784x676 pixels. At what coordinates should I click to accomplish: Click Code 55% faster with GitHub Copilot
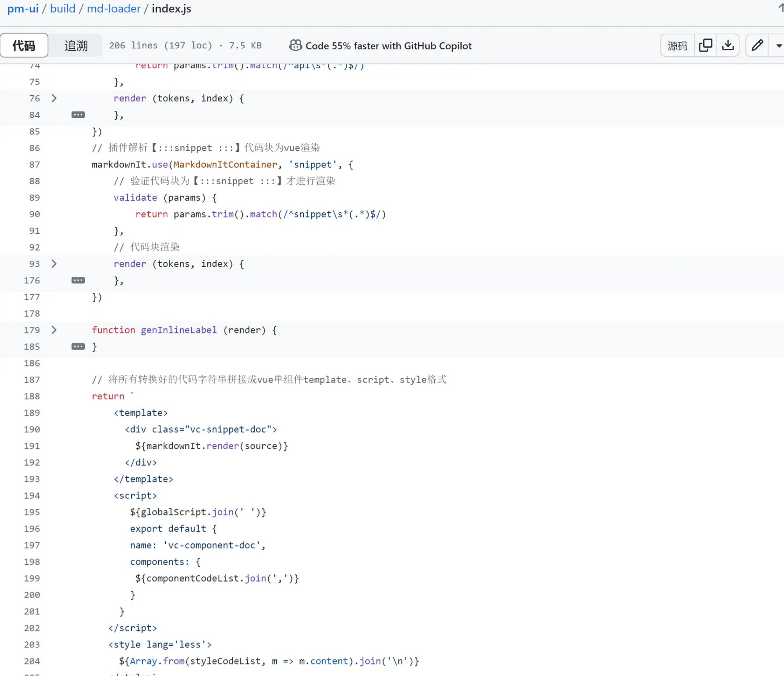(x=388, y=46)
